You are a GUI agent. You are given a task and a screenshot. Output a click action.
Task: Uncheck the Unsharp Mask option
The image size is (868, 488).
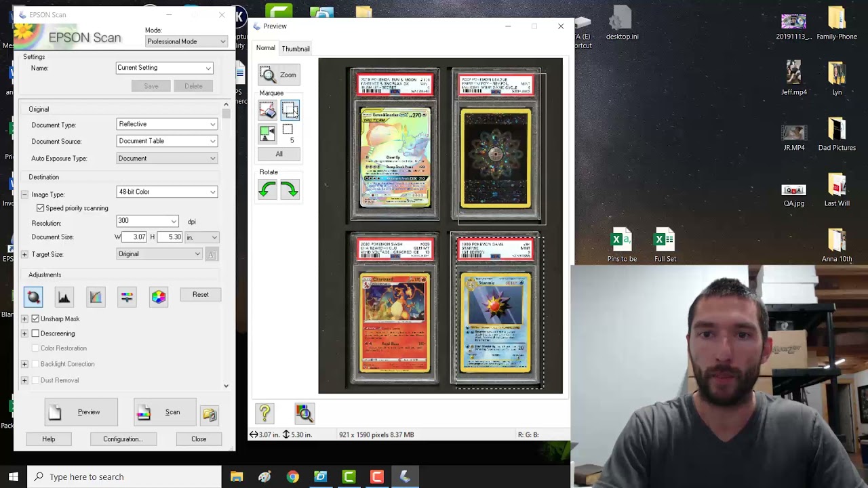point(35,319)
